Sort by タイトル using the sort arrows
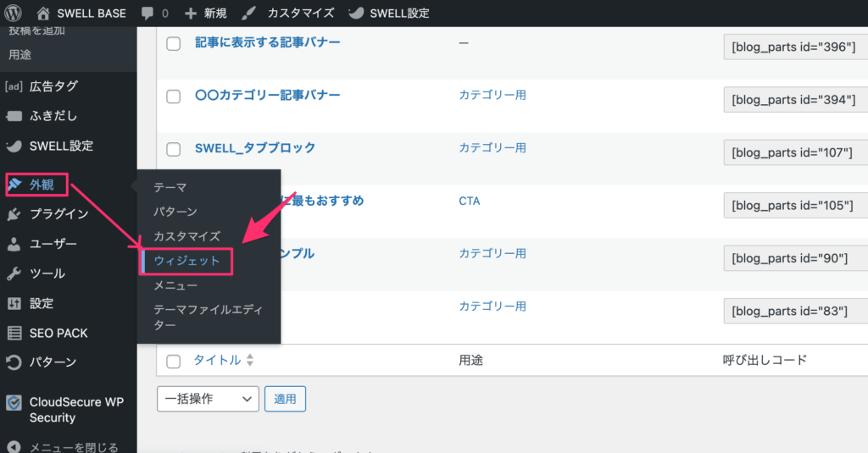 [249, 361]
